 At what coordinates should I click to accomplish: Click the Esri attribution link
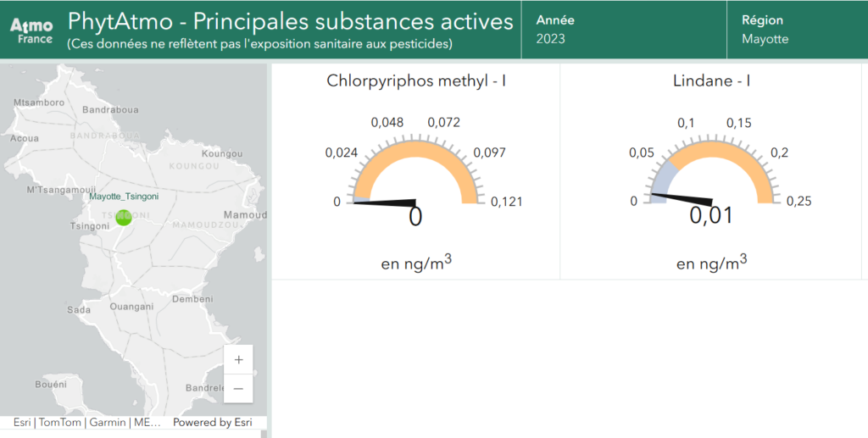tap(22, 423)
